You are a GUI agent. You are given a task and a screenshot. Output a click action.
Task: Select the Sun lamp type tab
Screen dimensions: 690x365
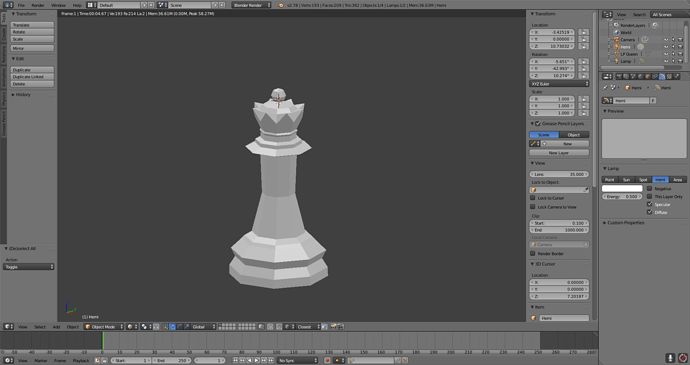[x=627, y=180]
